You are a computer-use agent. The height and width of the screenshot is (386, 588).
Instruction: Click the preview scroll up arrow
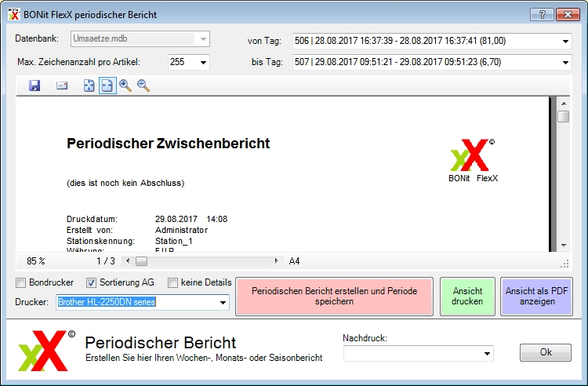click(563, 103)
